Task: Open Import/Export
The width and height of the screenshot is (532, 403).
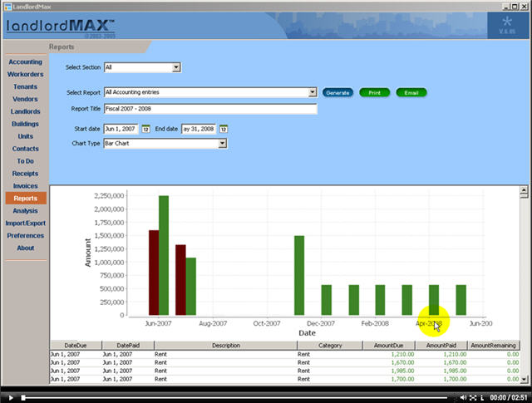Action: 26,224
